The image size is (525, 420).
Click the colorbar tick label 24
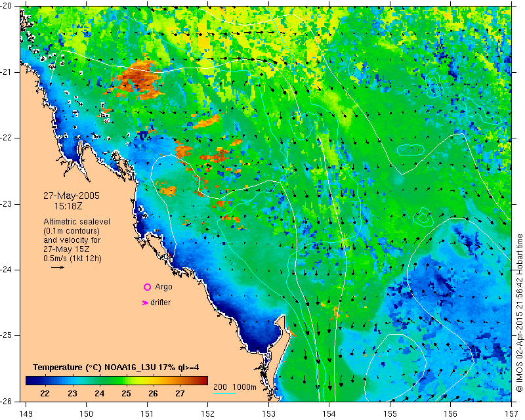tap(100, 394)
